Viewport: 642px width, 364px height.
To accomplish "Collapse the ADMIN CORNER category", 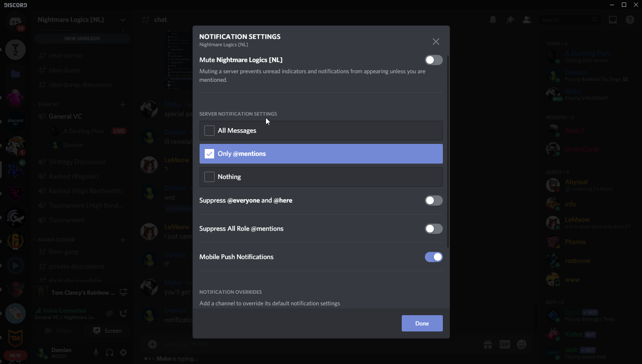I will point(56,240).
